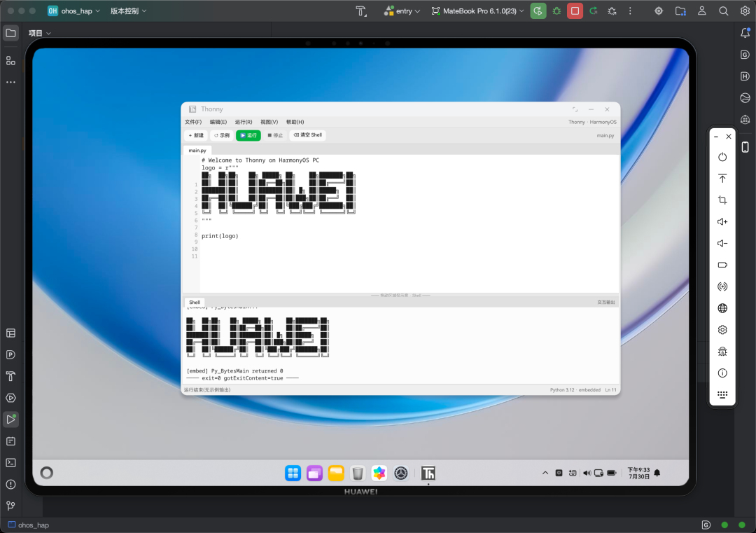Open Thonny 视图(V) menu
Image resolution: width=756 pixels, height=533 pixels.
(x=269, y=122)
